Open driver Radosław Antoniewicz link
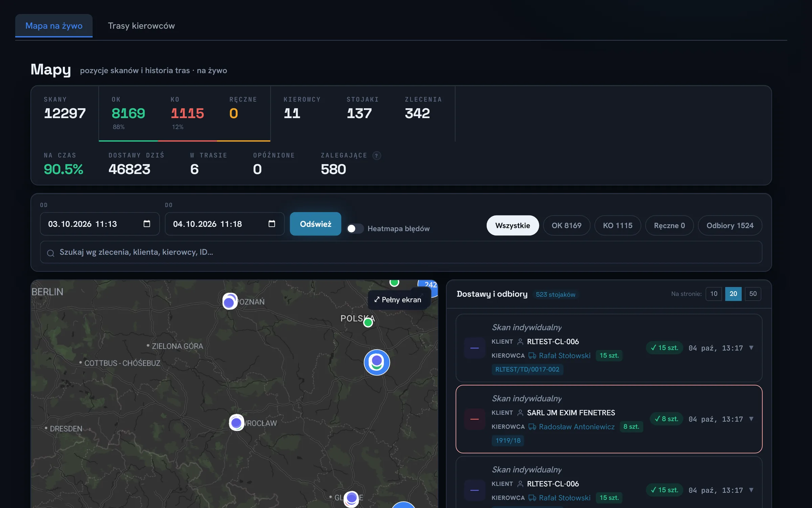This screenshot has width=812, height=508. coord(577,427)
